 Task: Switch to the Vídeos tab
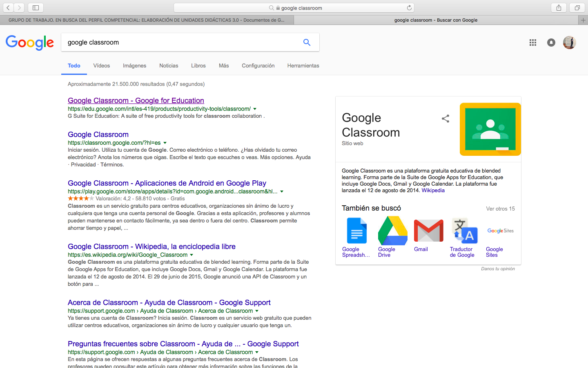pos(102,65)
